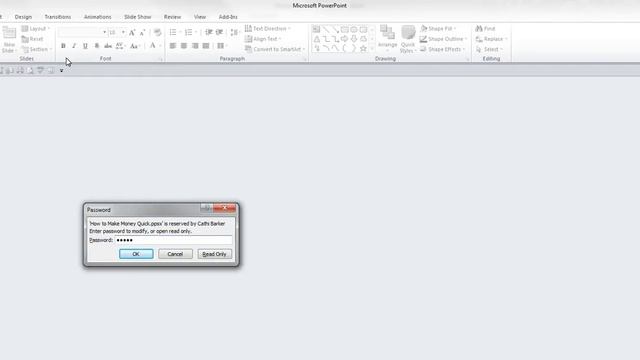Click Read Only in Password dialog
This screenshot has height=360, width=640.
(214, 254)
